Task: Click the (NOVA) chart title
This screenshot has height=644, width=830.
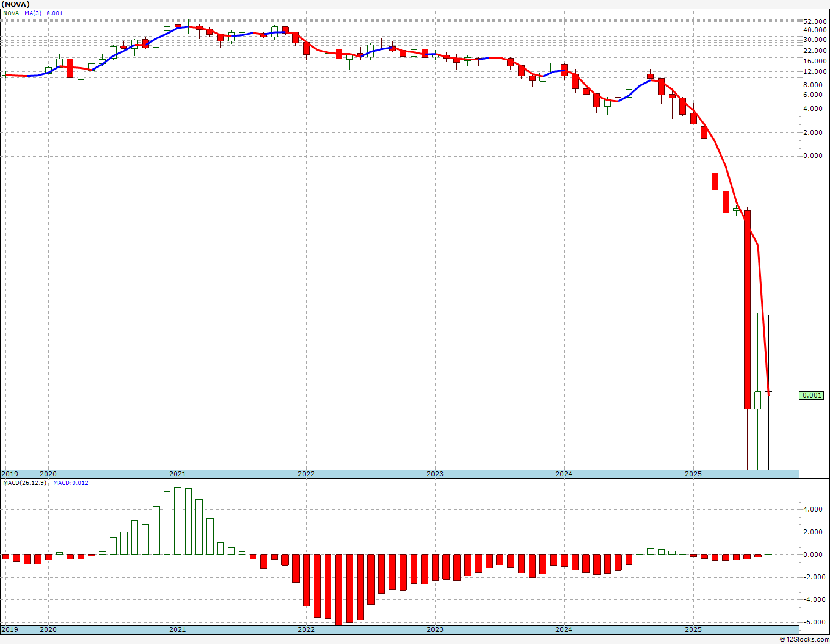Action: [x=16, y=4]
